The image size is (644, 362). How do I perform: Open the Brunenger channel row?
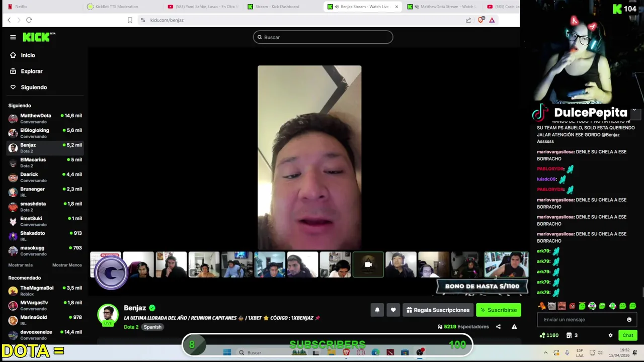click(45, 192)
